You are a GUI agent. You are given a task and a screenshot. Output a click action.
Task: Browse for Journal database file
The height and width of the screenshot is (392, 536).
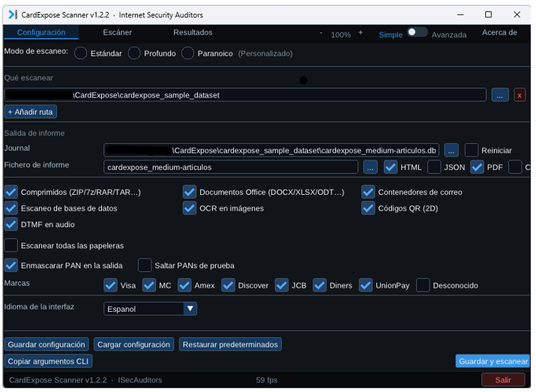coord(451,151)
